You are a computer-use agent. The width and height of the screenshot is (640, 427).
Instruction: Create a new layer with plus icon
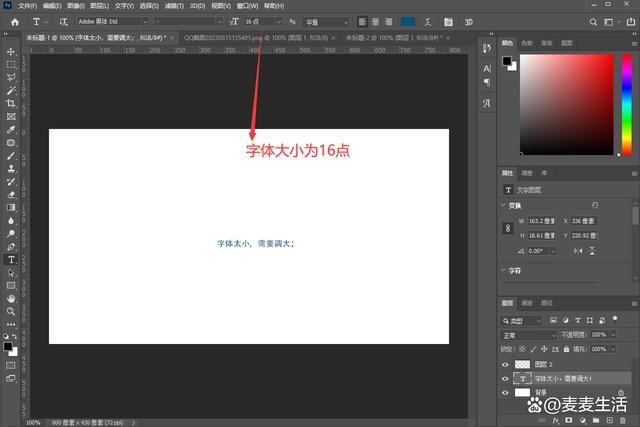coord(609,420)
